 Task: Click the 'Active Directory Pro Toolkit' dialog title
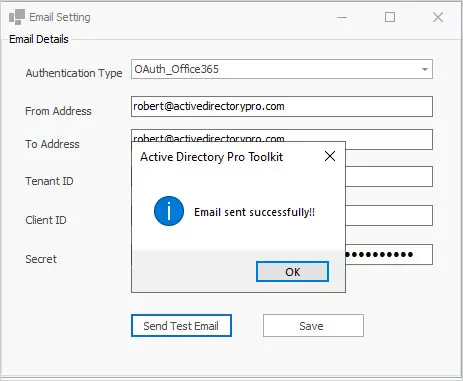(212, 157)
